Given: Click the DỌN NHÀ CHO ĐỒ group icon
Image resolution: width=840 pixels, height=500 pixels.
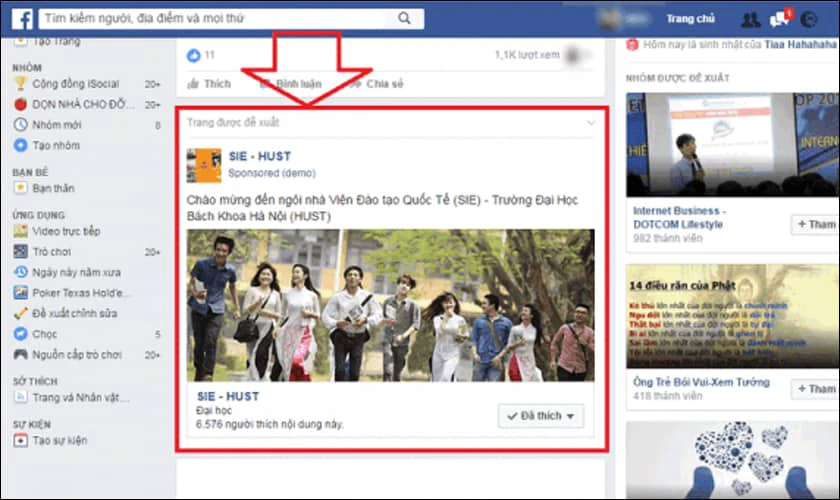Looking at the screenshot, I should pyautogui.click(x=20, y=104).
